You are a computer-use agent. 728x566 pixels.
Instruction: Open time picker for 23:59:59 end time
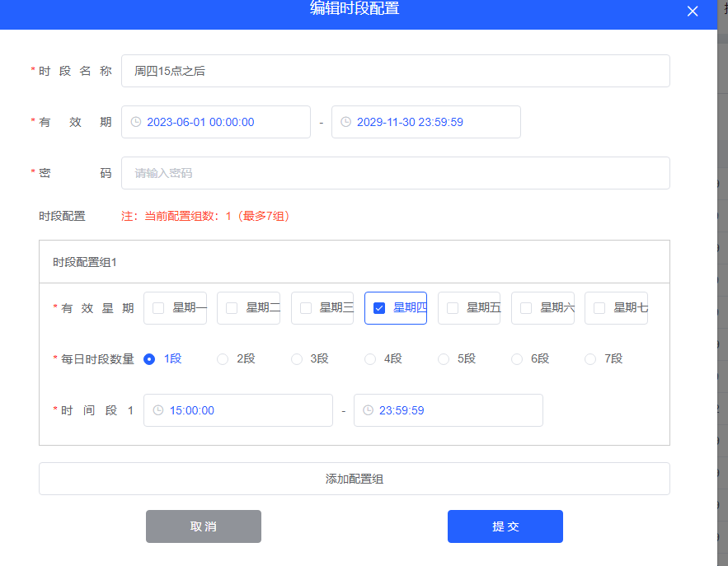coord(449,410)
